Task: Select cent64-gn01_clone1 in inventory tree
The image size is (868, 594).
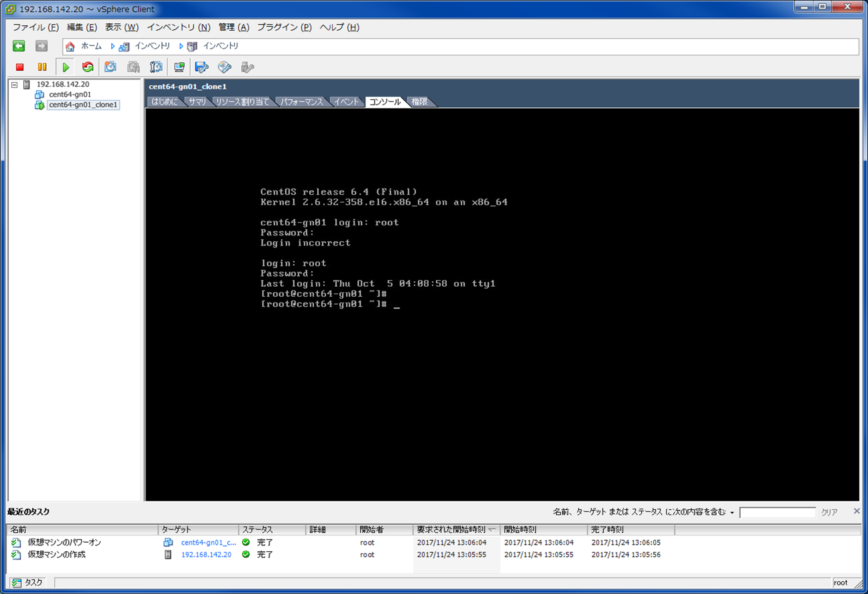Action: [x=83, y=105]
